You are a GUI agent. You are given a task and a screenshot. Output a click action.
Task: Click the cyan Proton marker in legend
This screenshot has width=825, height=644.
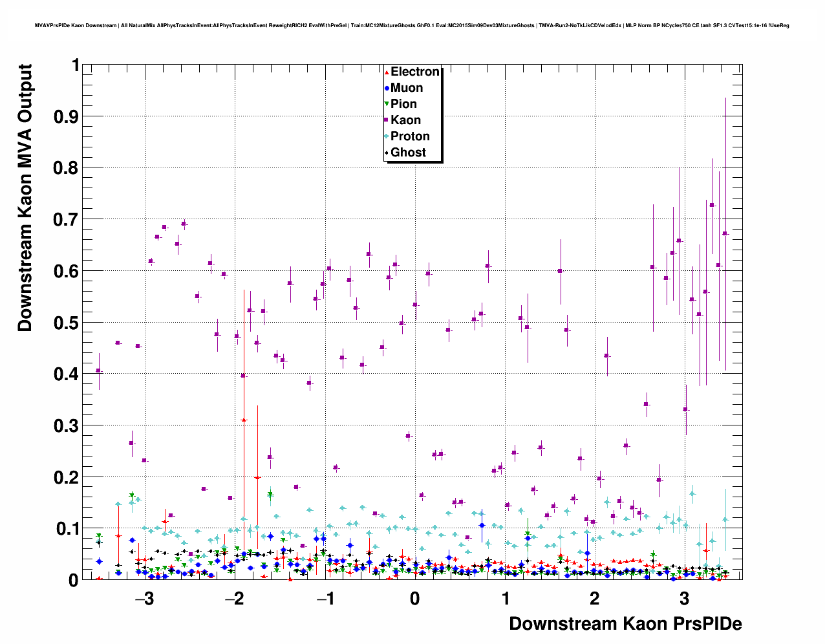click(387, 136)
